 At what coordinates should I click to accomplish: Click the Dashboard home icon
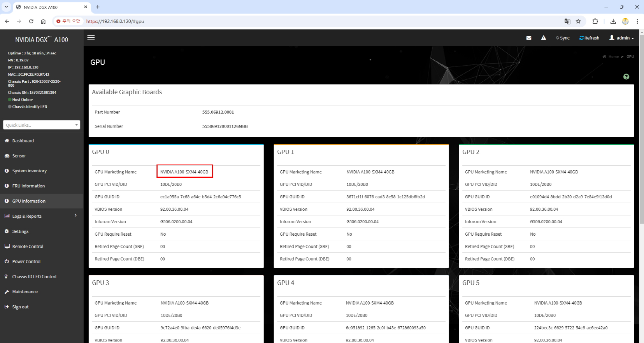point(7,141)
